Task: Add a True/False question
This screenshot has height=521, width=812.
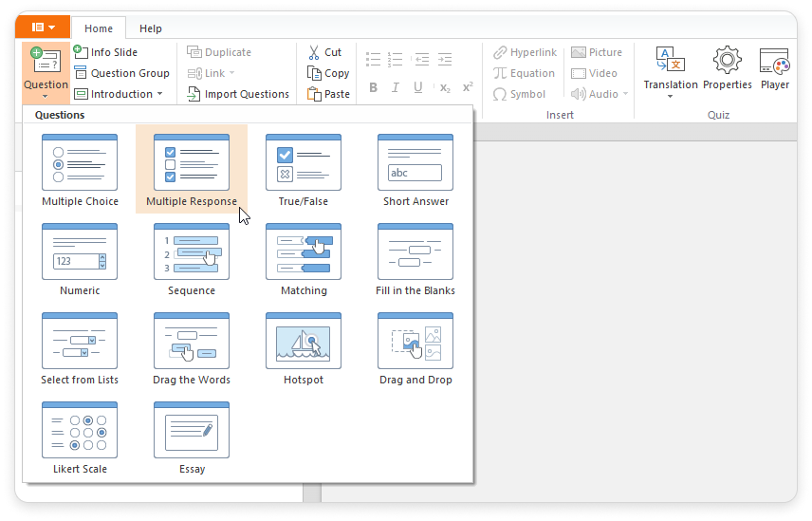Action: coord(303,170)
